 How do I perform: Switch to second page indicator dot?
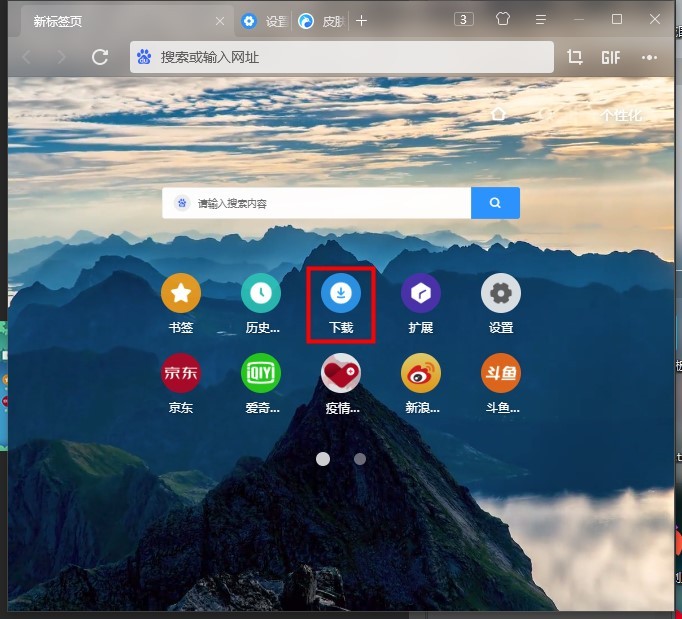(360, 459)
